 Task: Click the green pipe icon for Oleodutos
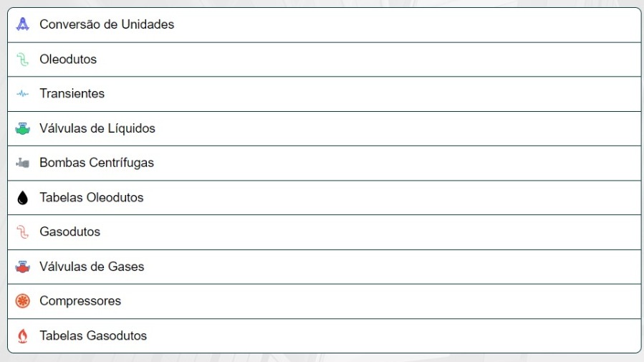[23, 59]
